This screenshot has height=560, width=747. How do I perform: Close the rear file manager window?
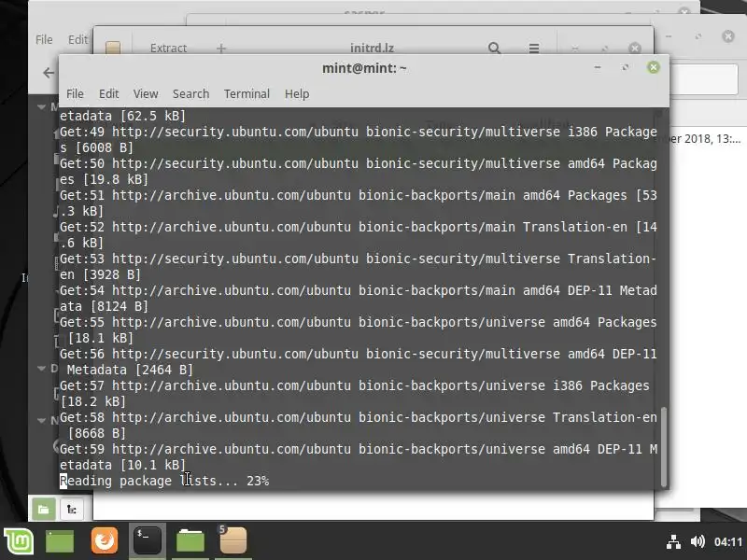coord(728,36)
